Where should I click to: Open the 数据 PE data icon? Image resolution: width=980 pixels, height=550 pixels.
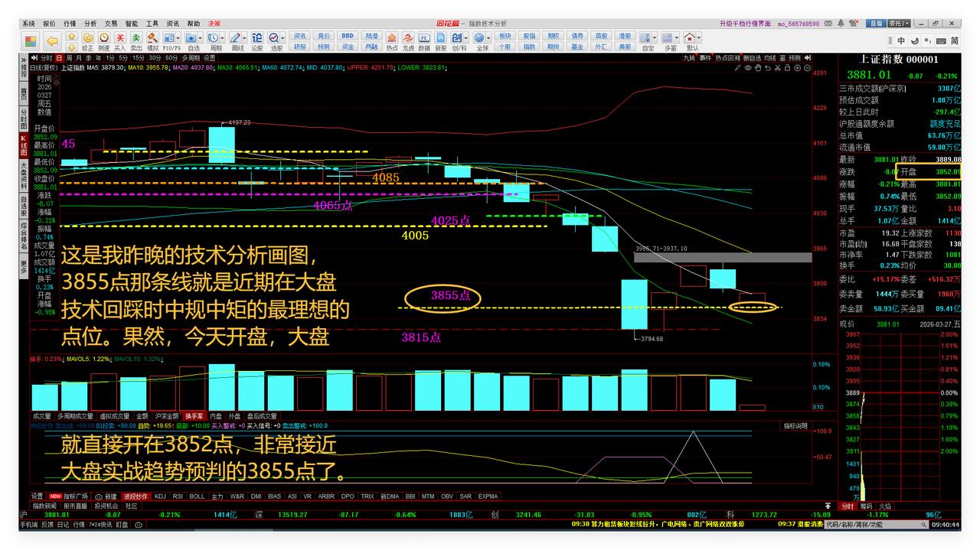(x=424, y=37)
